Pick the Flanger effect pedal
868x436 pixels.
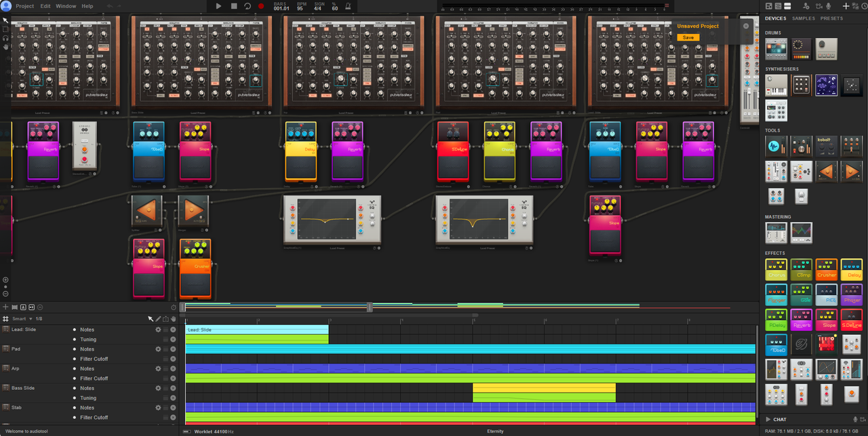point(776,294)
